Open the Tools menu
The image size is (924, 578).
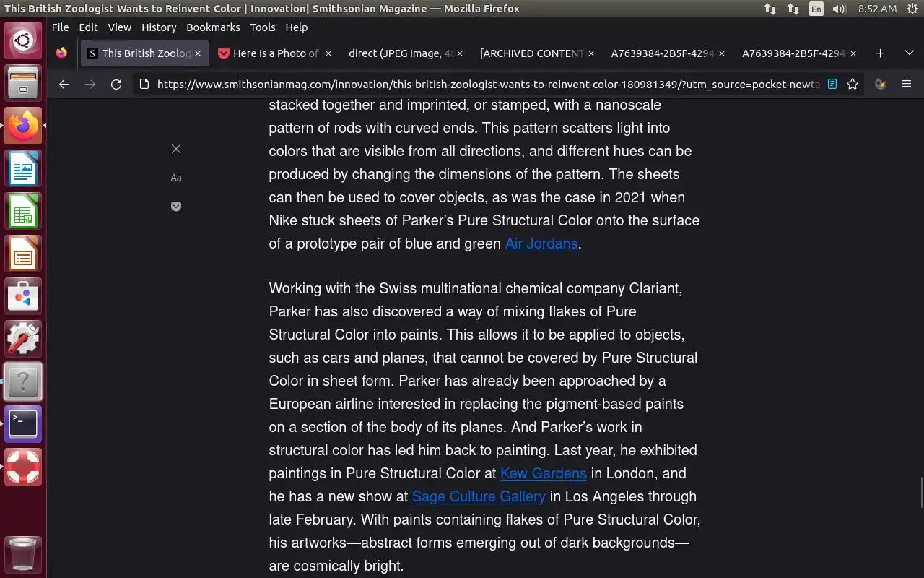point(263,27)
